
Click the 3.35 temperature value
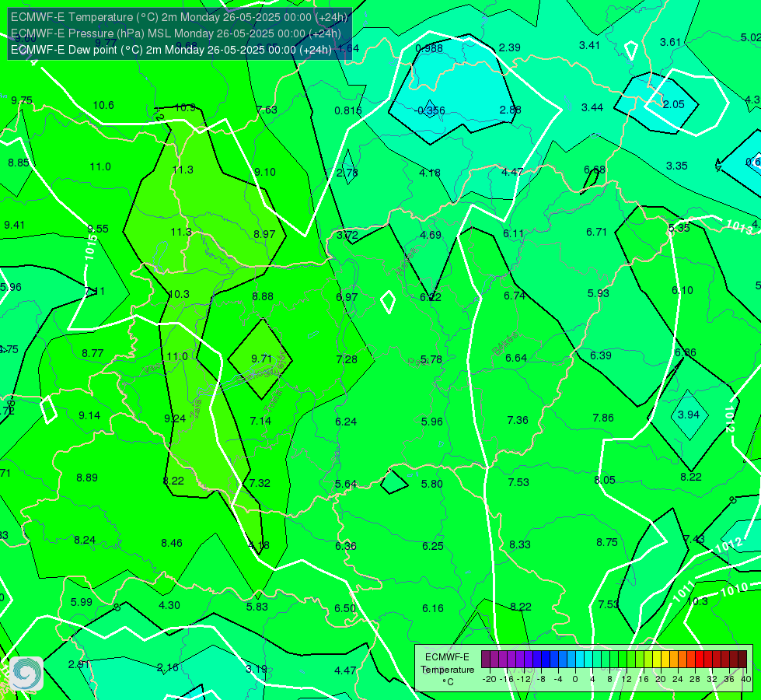676,166
